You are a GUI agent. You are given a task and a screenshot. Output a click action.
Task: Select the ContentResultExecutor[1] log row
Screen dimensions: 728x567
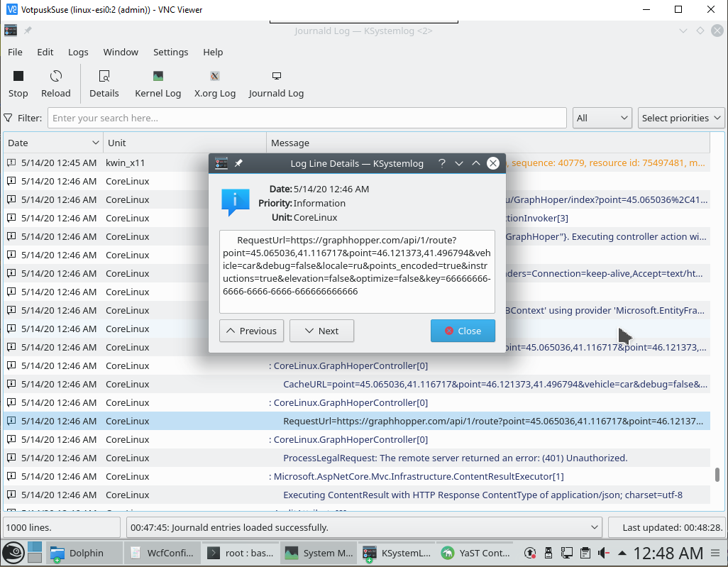357,476
